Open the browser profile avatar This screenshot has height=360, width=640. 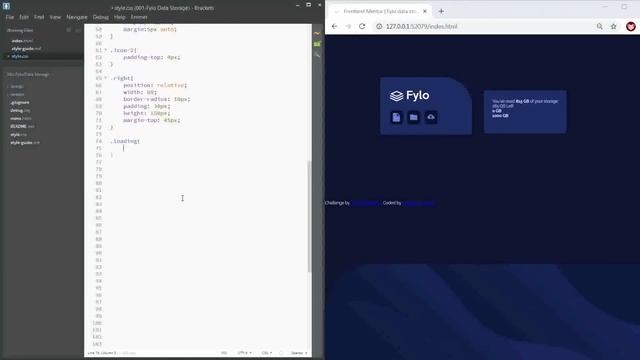(x=631, y=26)
